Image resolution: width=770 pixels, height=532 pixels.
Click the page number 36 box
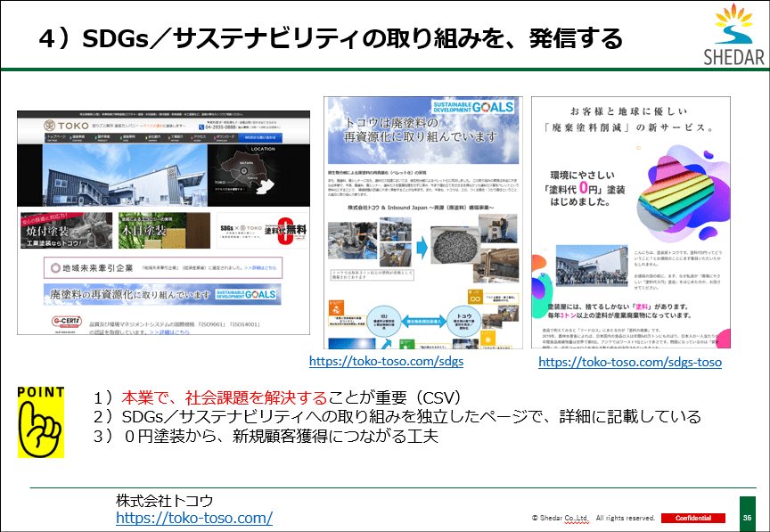[748, 514]
